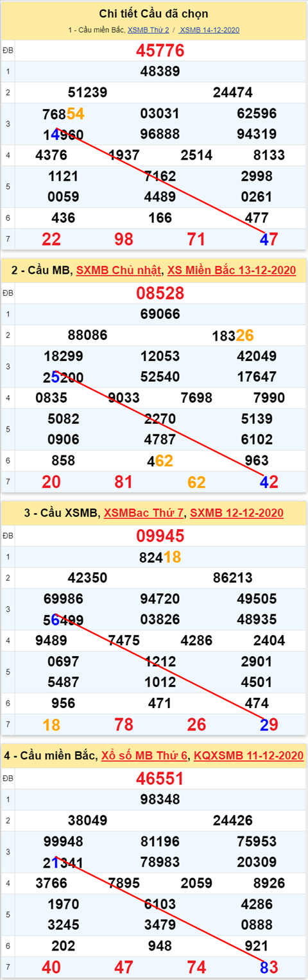The width and height of the screenshot is (308, 980).
Task: Select seventh prize number 74
Action: (196, 967)
